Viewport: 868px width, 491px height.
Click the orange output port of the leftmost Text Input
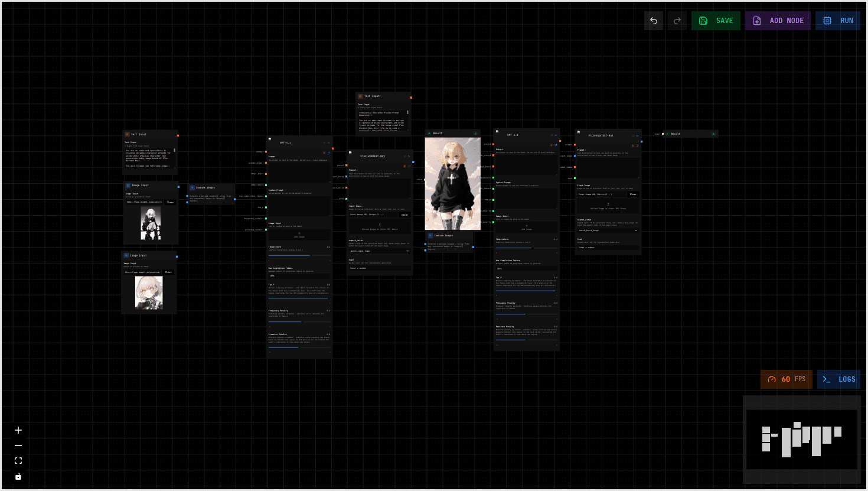point(178,135)
